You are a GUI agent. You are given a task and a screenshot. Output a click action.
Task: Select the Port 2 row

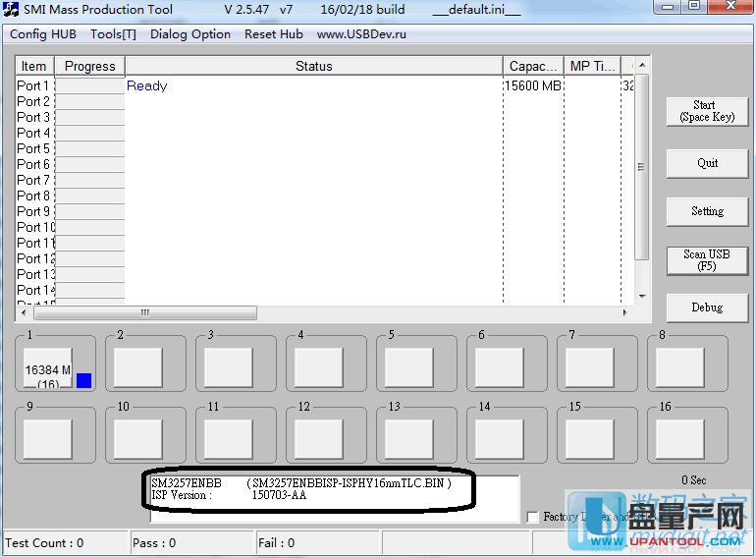coord(325,102)
